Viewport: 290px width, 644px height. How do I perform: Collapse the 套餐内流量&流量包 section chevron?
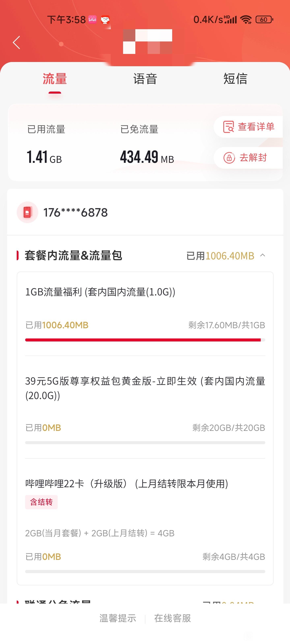coord(262,255)
